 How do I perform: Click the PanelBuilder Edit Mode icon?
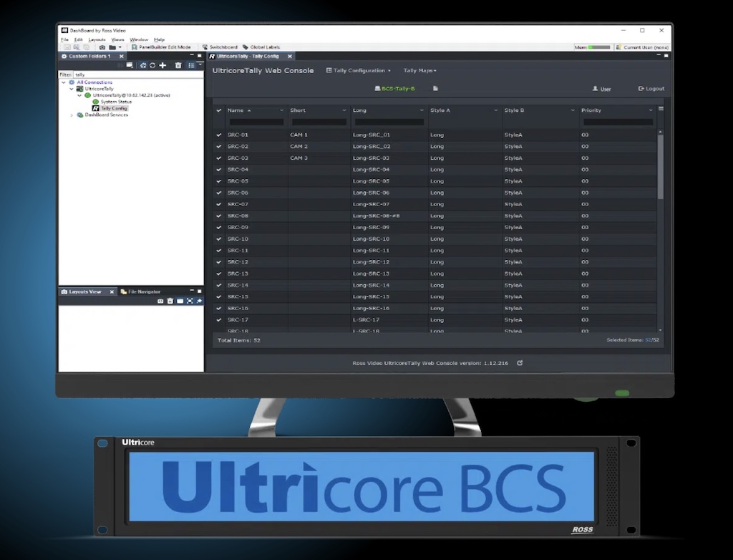134,47
